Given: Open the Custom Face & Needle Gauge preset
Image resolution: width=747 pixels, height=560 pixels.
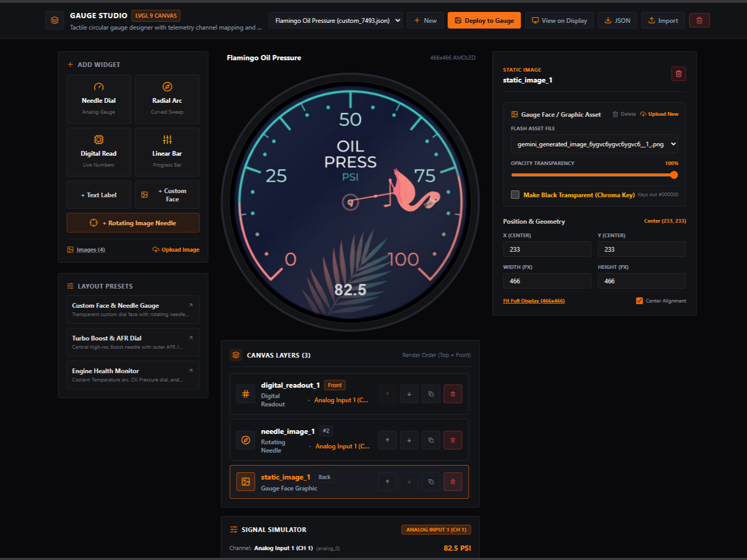Looking at the screenshot, I should click(x=133, y=309).
